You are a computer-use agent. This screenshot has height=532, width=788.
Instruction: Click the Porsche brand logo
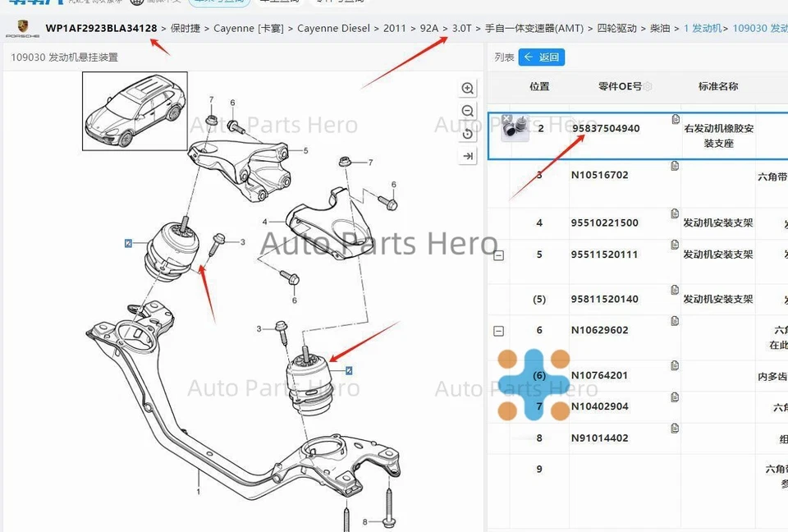pos(23,29)
